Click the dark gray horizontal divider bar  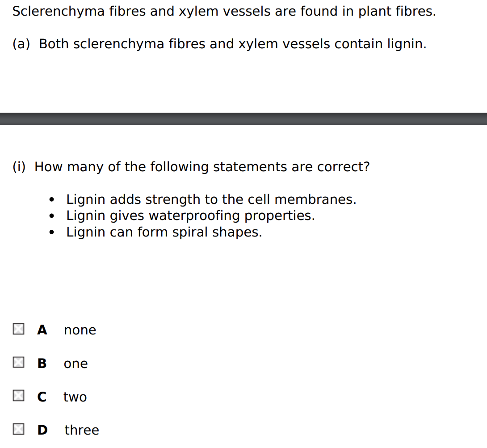click(243, 118)
